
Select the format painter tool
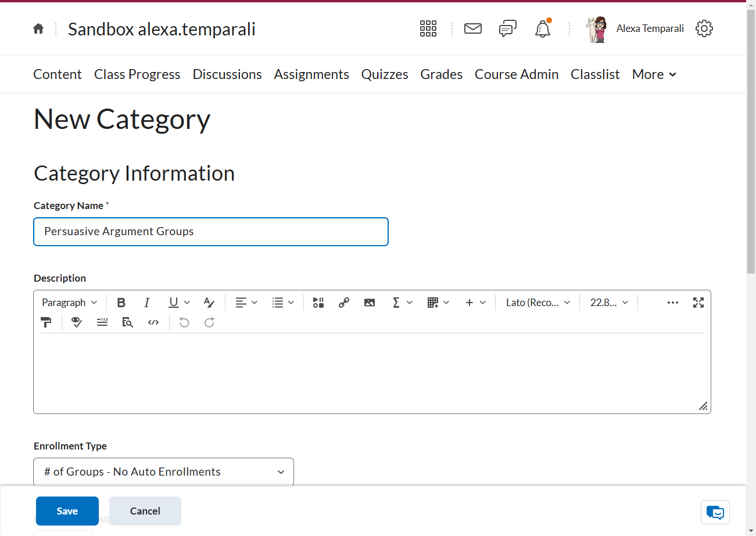click(x=46, y=322)
